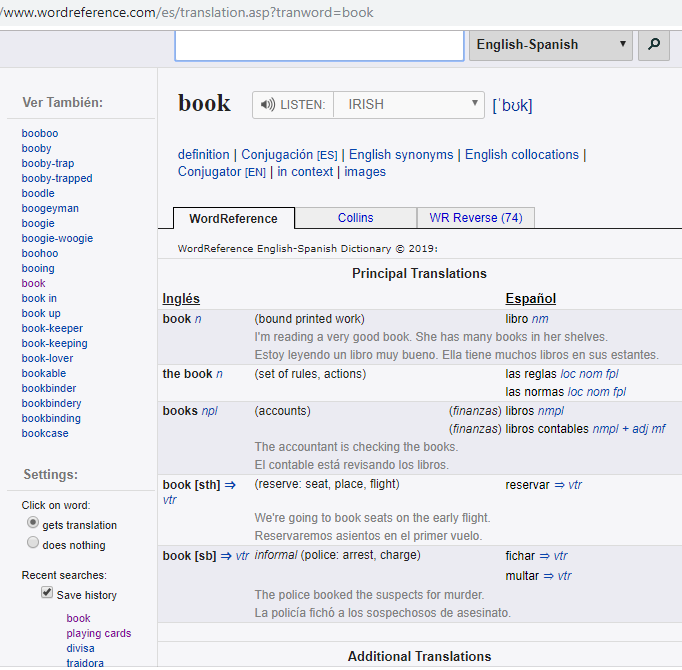Switch to the WordReference tab

tap(234, 218)
